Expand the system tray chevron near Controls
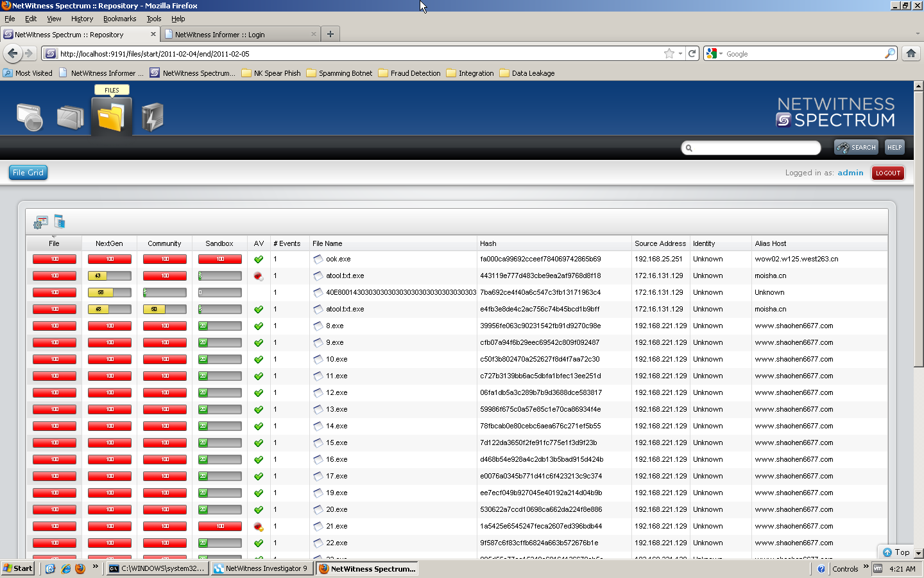The width and height of the screenshot is (924, 578). [866, 566]
